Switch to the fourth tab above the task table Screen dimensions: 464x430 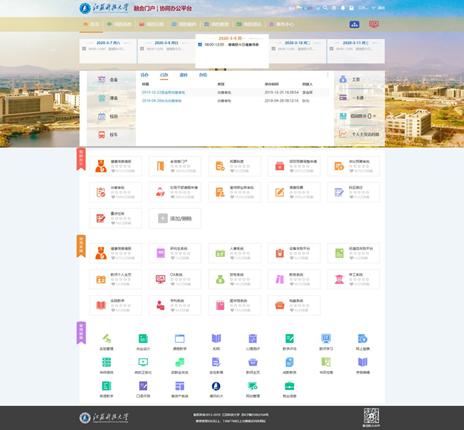pyautogui.click(x=203, y=75)
